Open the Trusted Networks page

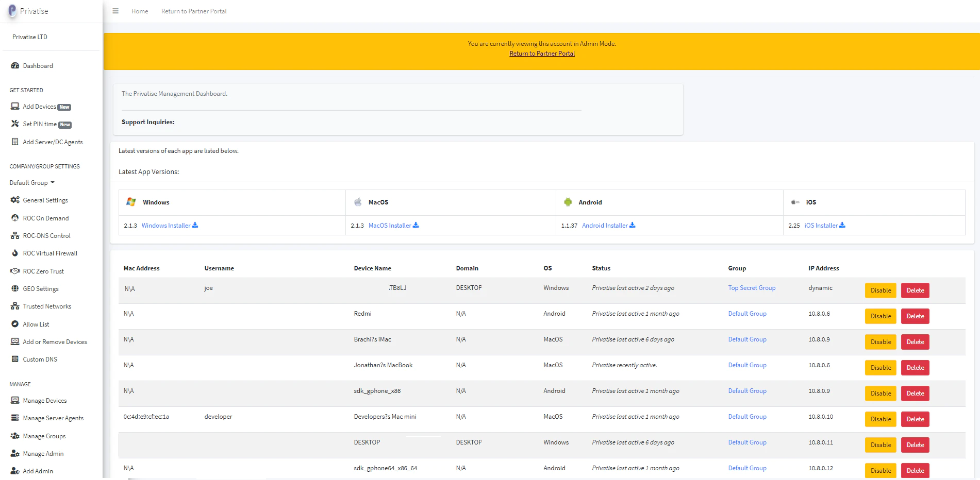pyautogui.click(x=47, y=306)
